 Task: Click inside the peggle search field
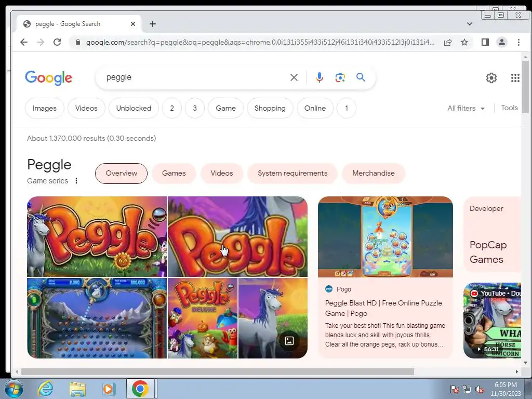[195, 77]
